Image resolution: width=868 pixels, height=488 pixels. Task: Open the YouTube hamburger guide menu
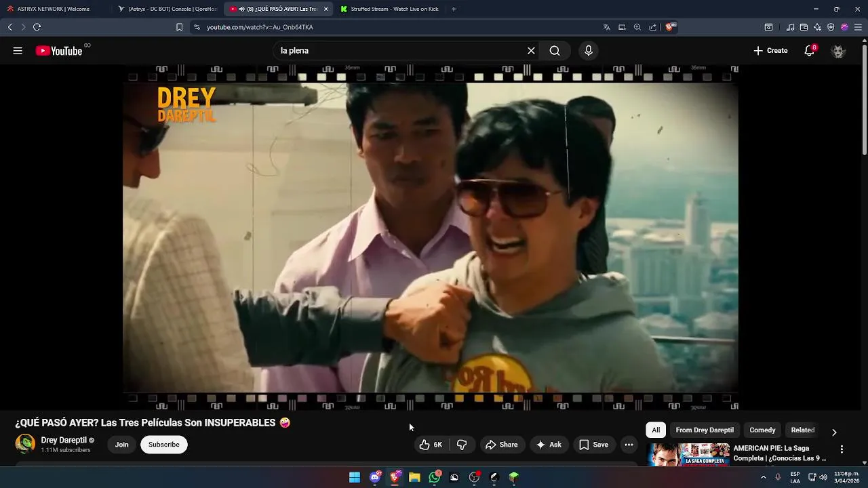coord(18,51)
